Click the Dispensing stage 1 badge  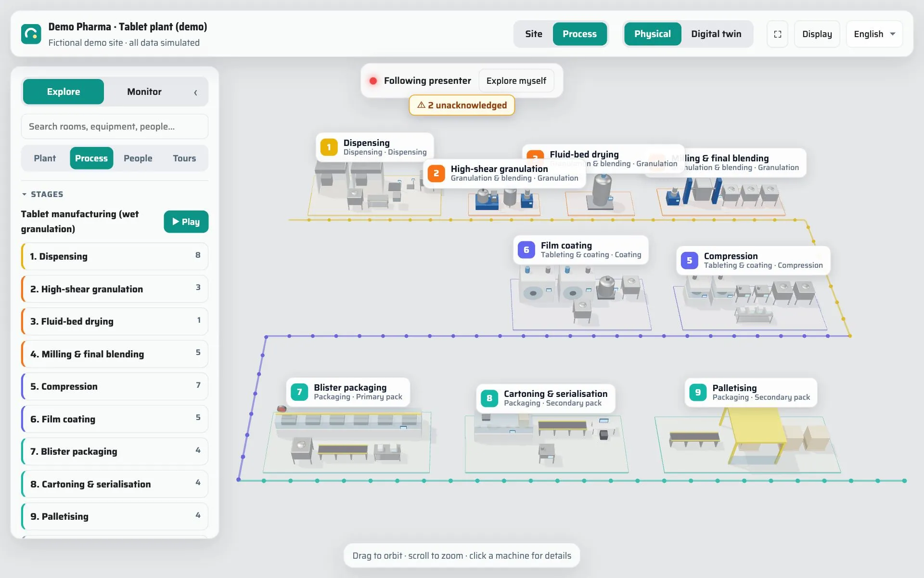point(329,147)
